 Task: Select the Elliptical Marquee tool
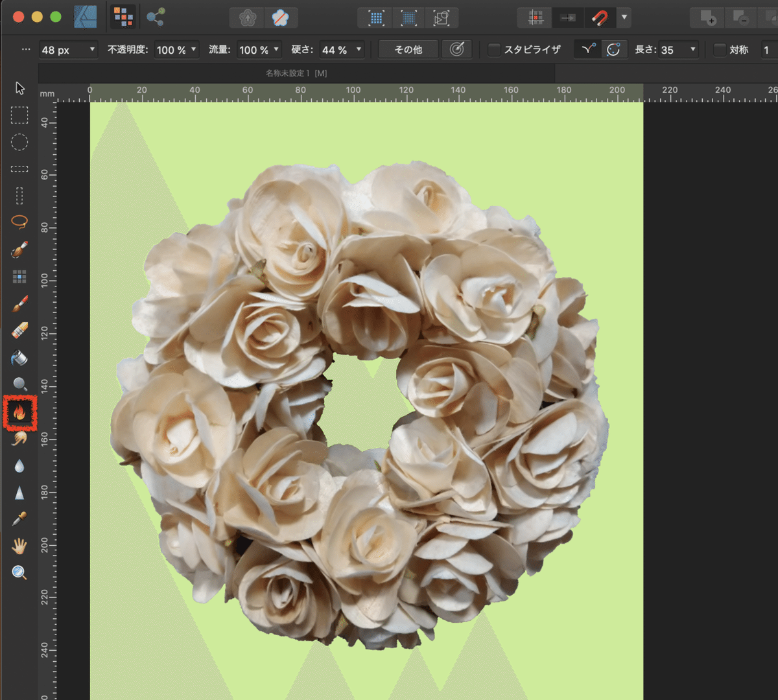[19, 142]
